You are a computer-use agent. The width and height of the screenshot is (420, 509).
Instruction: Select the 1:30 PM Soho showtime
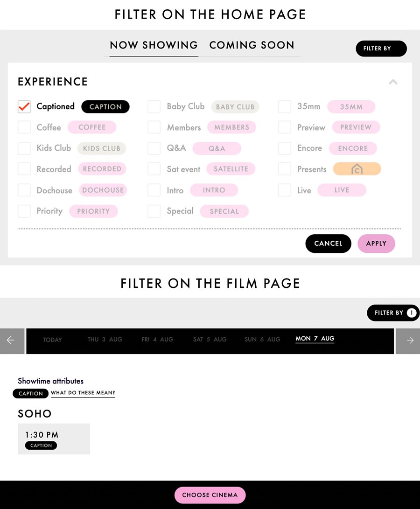[x=54, y=439]
